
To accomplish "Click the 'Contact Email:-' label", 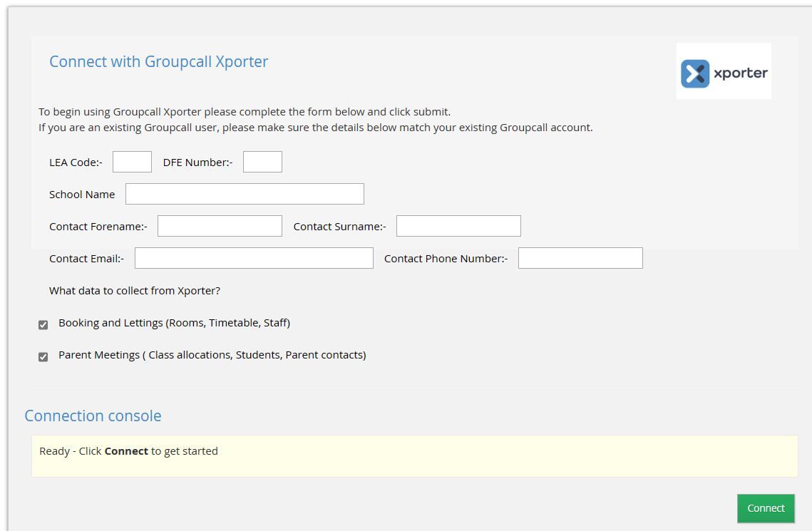I will click(x=86, y=259).
